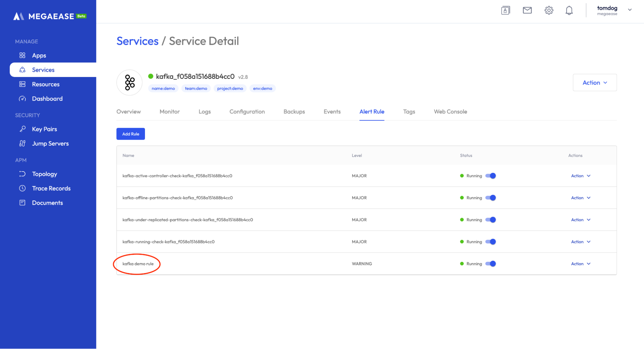
Task: Click the Key Pairs key icon
Action: point(22,129)
